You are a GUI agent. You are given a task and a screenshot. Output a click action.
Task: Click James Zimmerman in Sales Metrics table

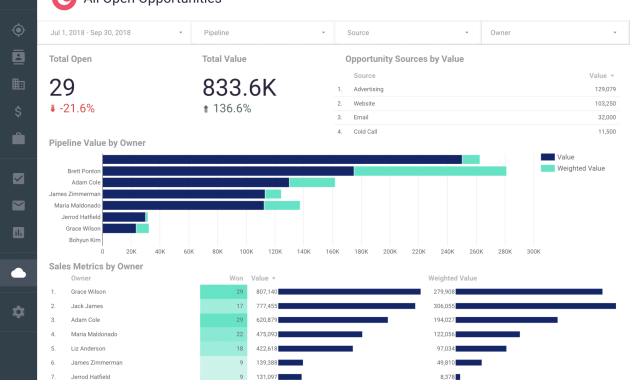coord(96,363)
